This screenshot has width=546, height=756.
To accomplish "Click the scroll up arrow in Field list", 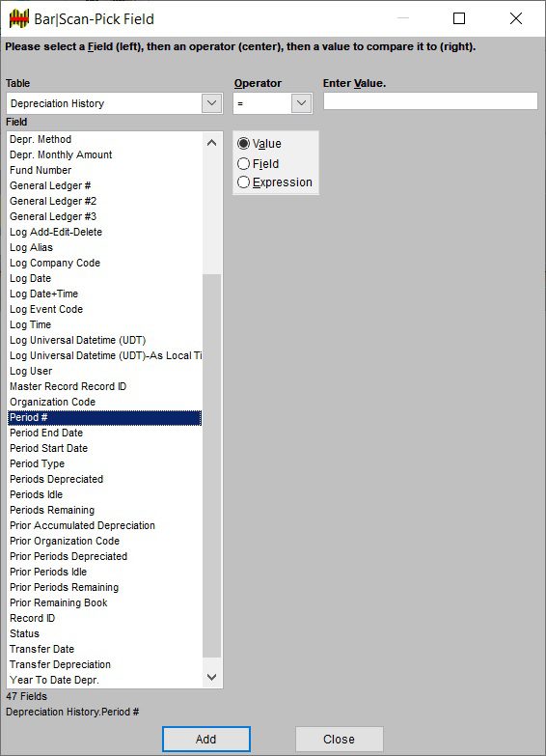I will point(211,143).
